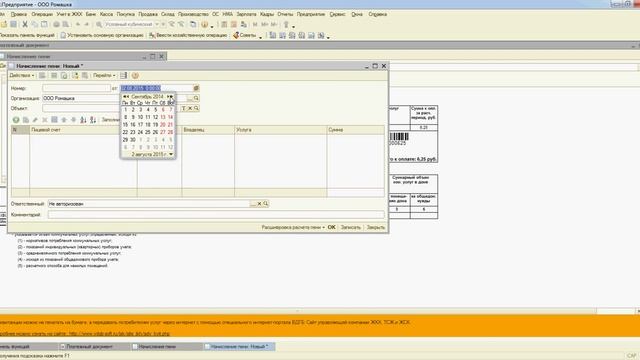Image resolution: width=640 pixels, height=360 pixels.
Task: Open the search text combo box in toolbar
Action: [x=131, y=24]
